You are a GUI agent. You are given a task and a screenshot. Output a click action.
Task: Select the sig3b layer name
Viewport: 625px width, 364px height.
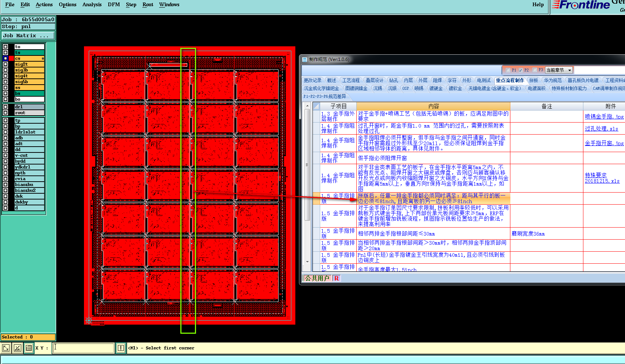click(x=29, y=70)
